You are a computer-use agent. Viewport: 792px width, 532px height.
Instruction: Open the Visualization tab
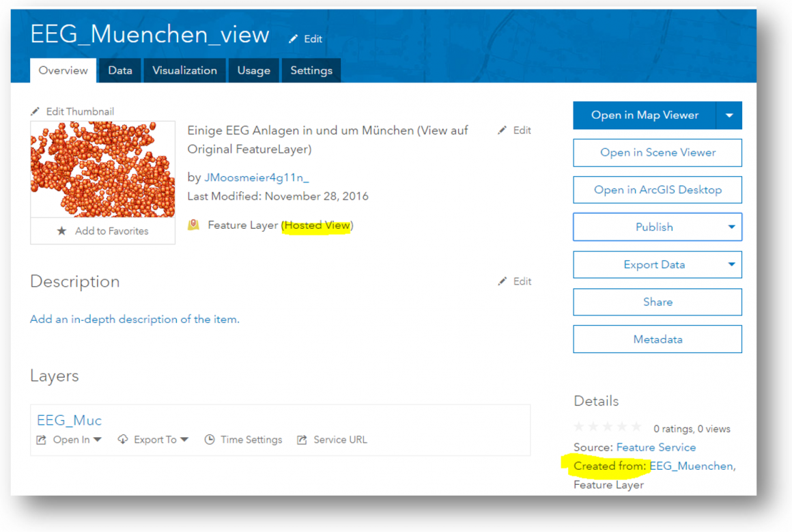pyautogui.click(x=185, y=70)
